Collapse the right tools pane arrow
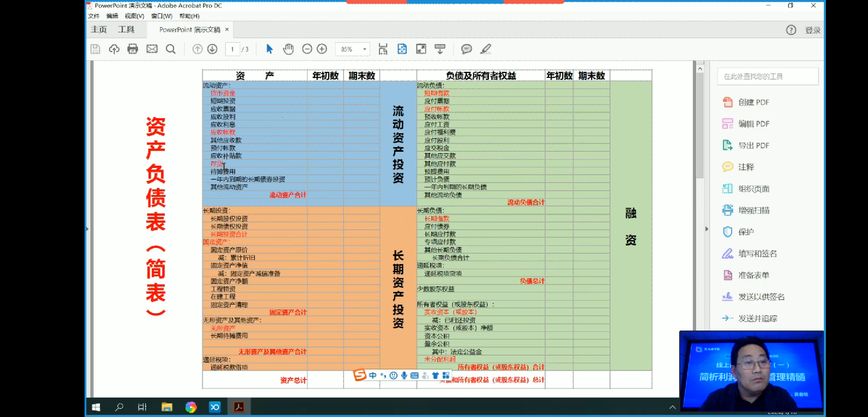Image resolution: width=868 pixels, height=417 pixels. pos(707,229)
